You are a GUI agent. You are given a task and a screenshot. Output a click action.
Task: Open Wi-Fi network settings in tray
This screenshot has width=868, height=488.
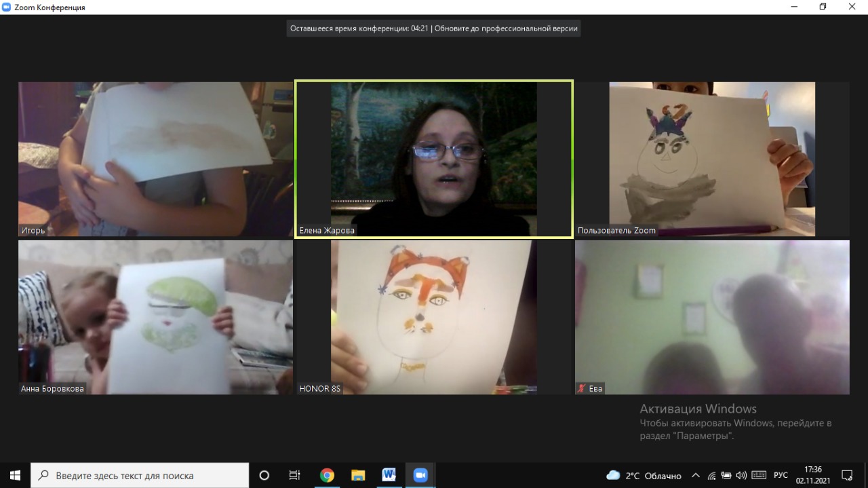click(711, 476)
